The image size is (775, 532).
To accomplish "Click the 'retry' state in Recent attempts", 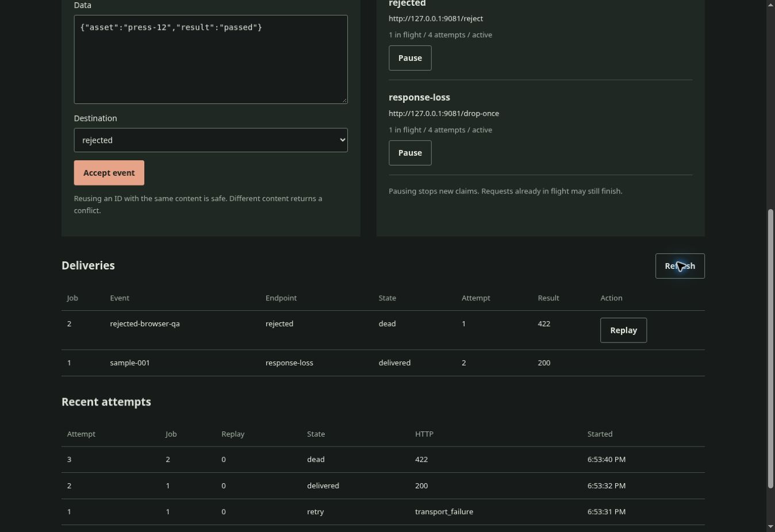I will point(316,511).
